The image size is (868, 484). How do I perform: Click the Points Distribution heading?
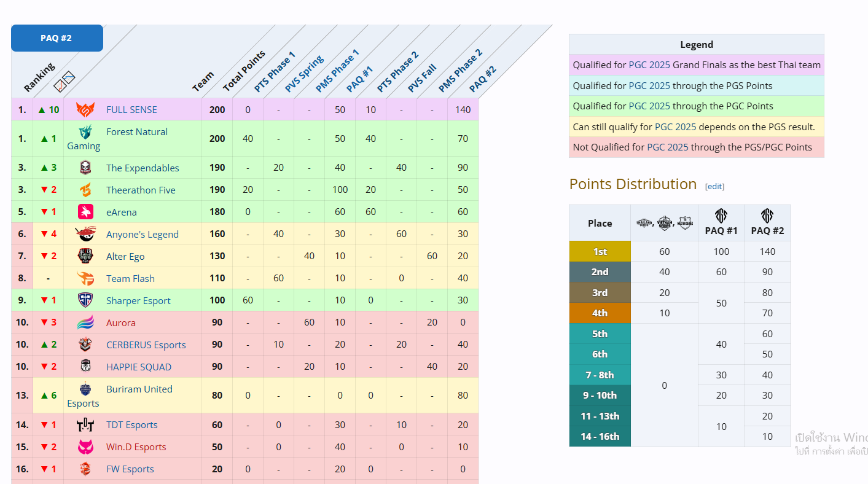point(633,184)
